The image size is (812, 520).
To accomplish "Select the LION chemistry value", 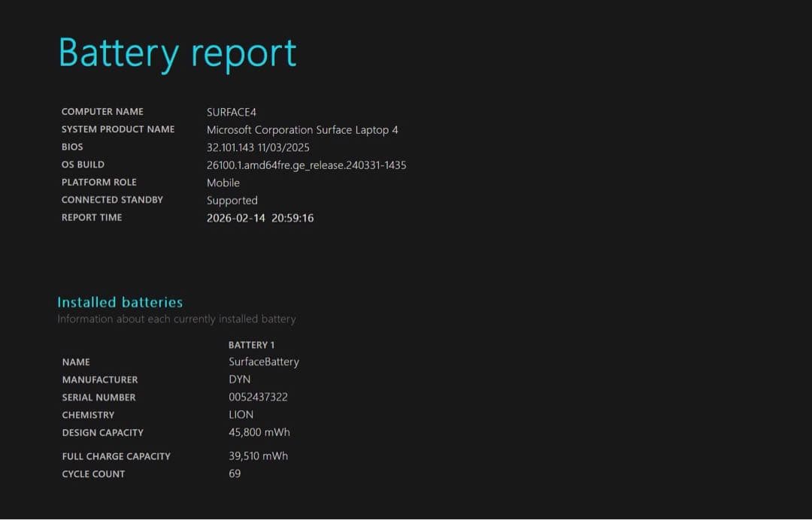I will 241,415.
